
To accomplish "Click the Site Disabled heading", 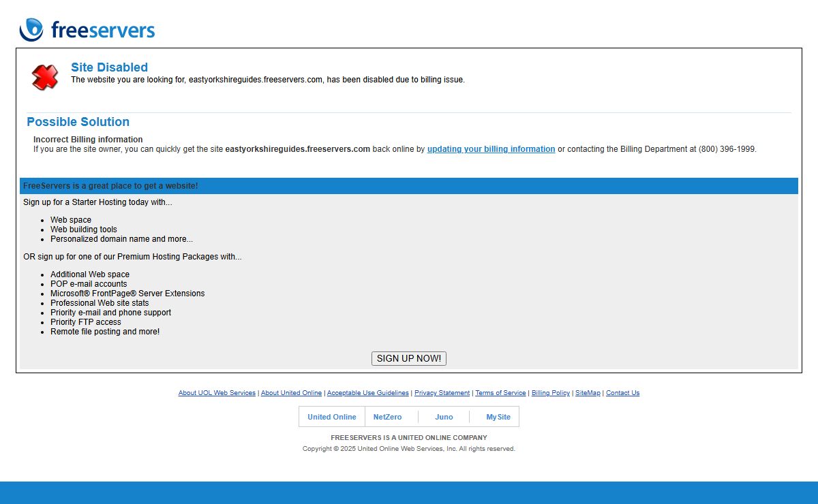I will [x=109, y=67].
